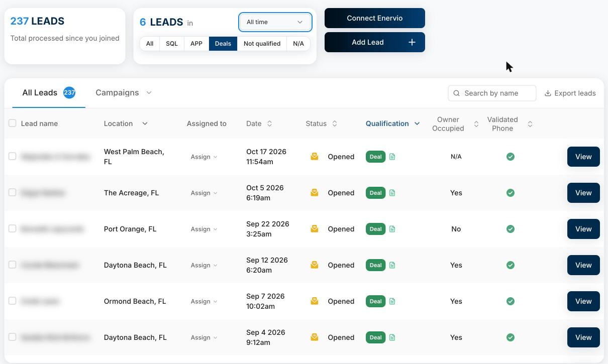The width and height of the screenshot is (608, 364).
Task: Open the Assign dropdown for the Sep 4 2026 lead
Action: click(x=204, y=337)
